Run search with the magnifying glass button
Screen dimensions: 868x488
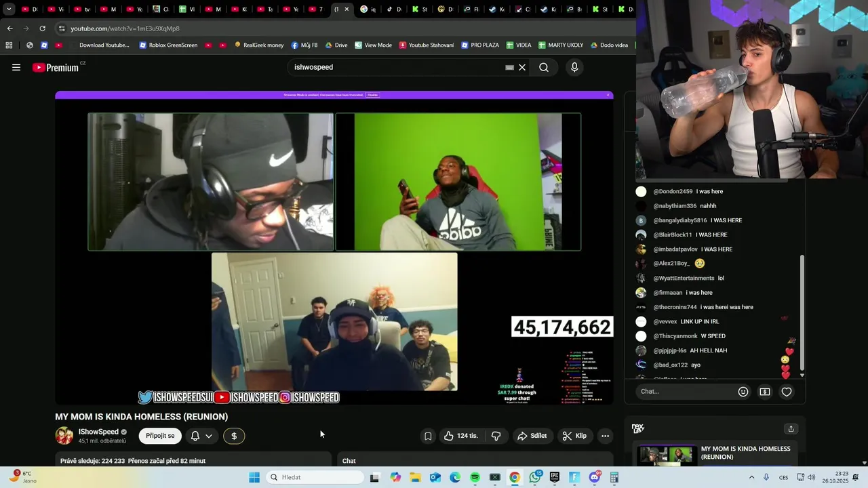point(544,67)
